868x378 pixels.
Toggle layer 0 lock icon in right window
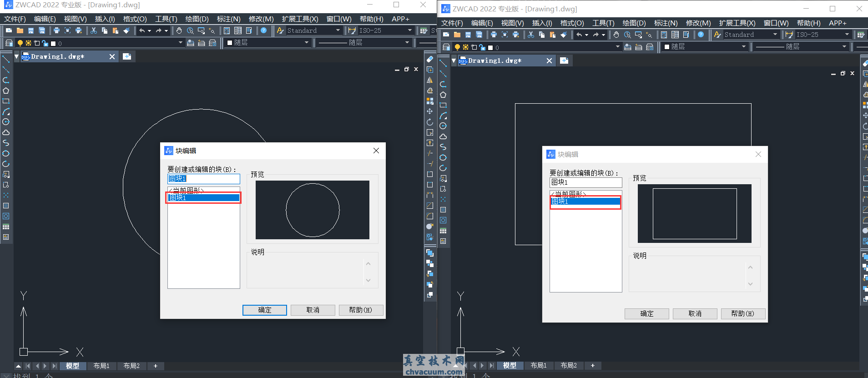click(482, 47)
